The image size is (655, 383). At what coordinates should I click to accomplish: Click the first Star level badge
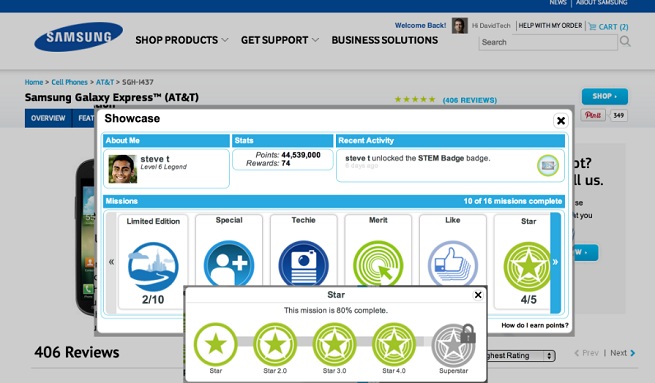pyautogui.click(x=216, y=345)
